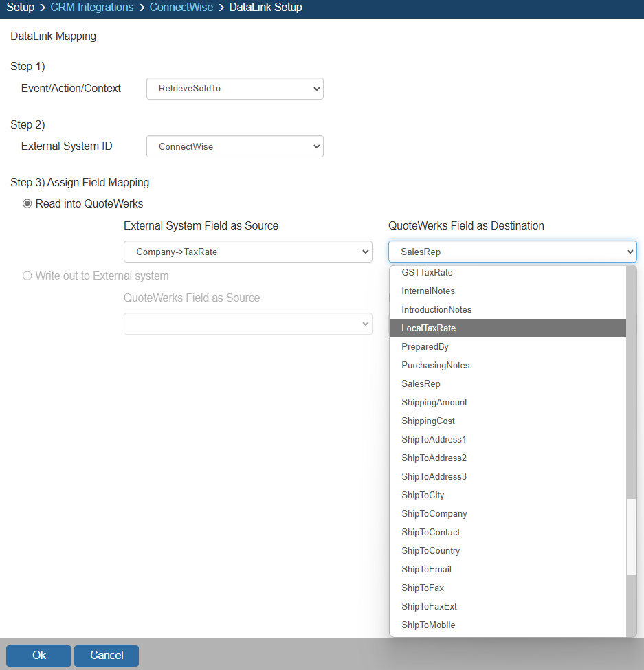Click the Ok button
644x670 pixels.
tap(39, 656)
